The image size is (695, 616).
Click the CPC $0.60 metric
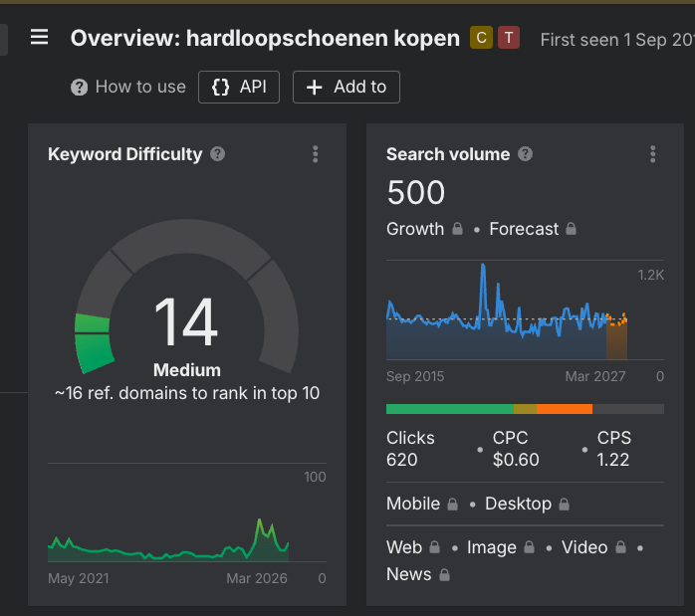(x=516, y=449)
